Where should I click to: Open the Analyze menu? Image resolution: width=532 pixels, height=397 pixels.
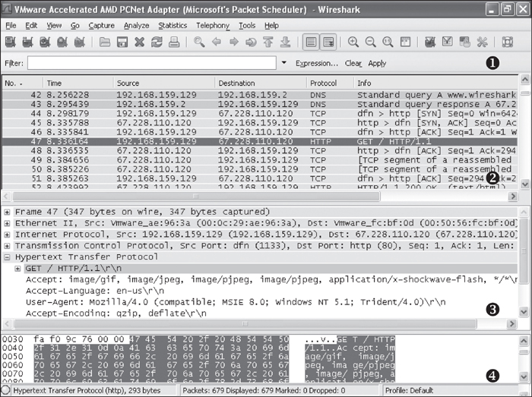[x=136, y=25]
